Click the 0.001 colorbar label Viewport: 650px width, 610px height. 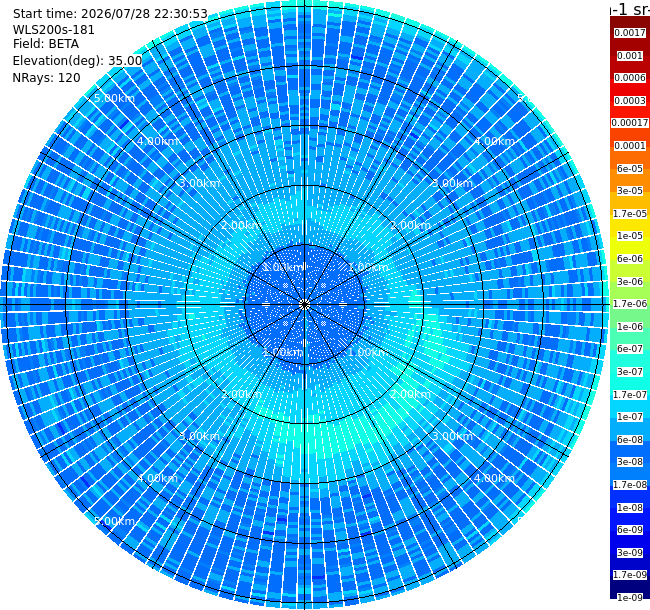click(x=630, y=56)
